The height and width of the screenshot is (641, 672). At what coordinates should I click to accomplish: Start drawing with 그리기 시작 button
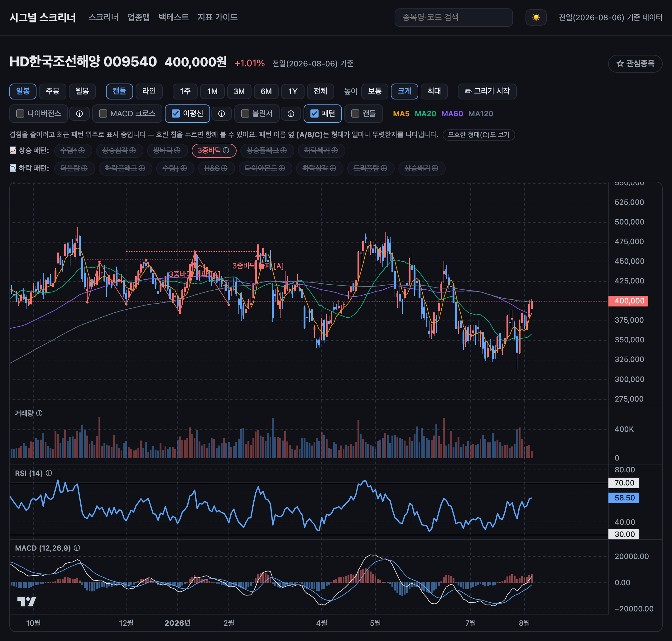[487, 91]
